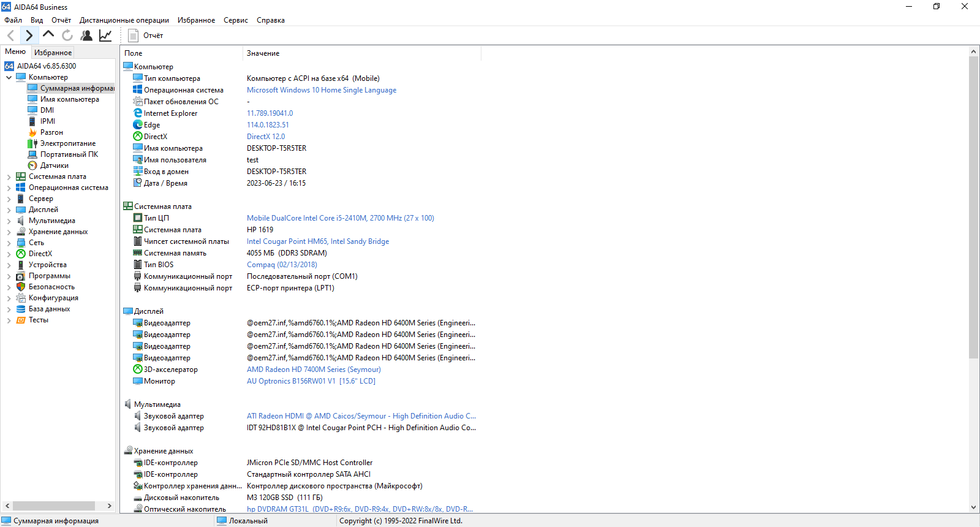Select the Разгон flame icon
Image resolution: width=980 pixels, height=527 pixels.
point(32,132)
